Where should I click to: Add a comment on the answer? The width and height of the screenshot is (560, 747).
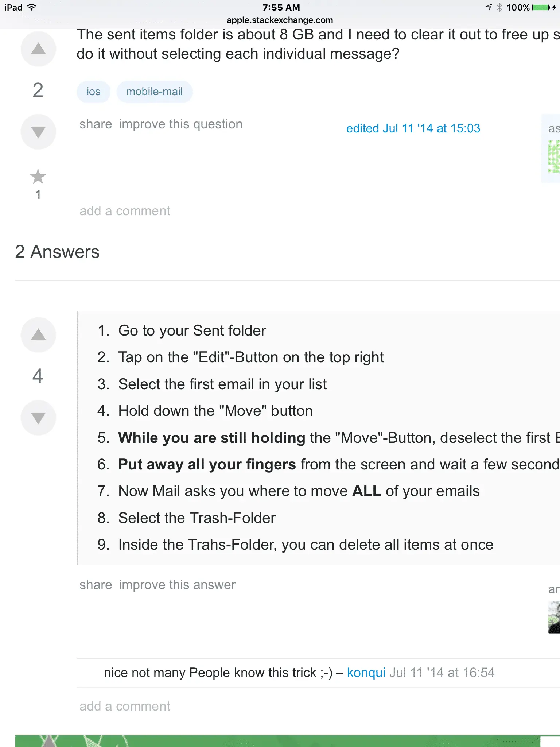125,706
